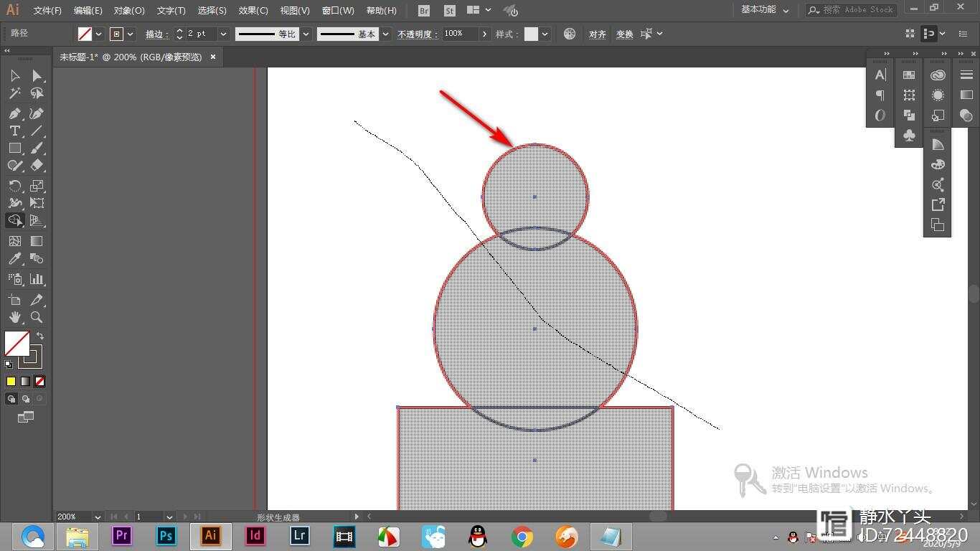980x551 pixels.
Task: Click the Fill color swatch in toolbox
Action: coord(17,344)
